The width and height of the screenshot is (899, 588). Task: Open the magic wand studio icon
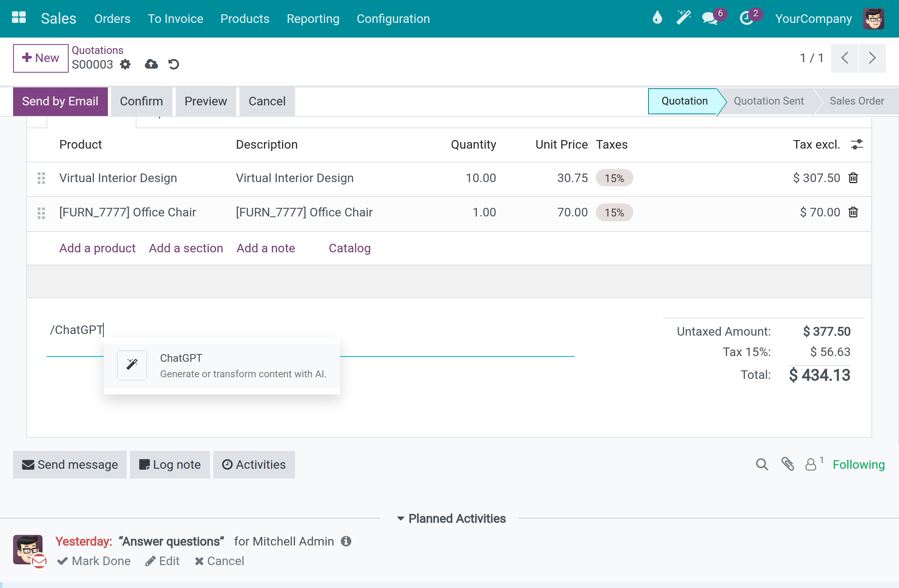point(683,18)
